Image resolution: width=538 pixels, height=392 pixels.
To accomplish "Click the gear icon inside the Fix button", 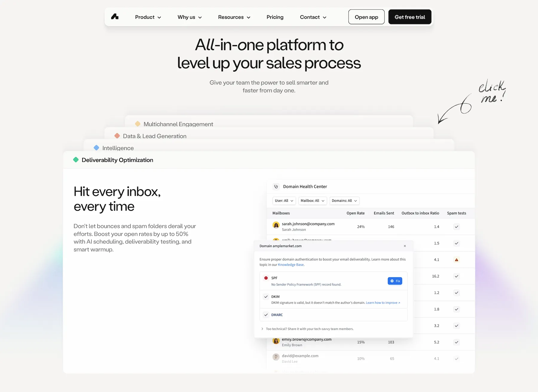I will (392, 281).
